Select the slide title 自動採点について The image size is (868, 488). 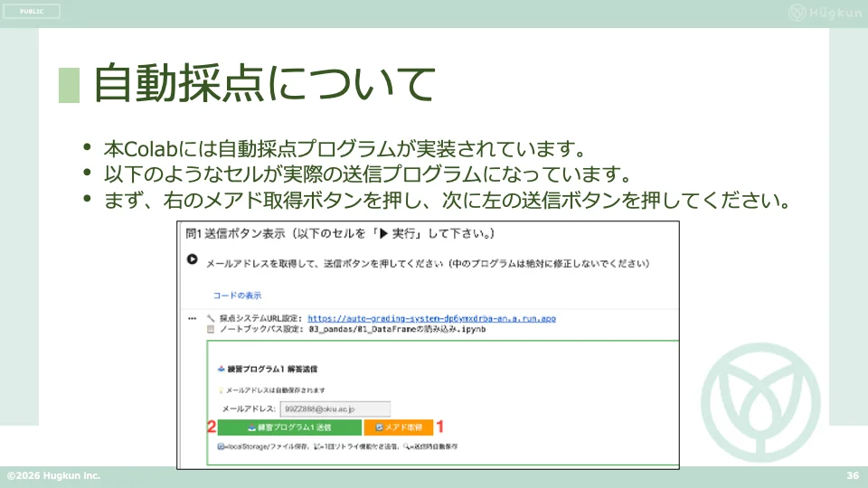[265, 83]
